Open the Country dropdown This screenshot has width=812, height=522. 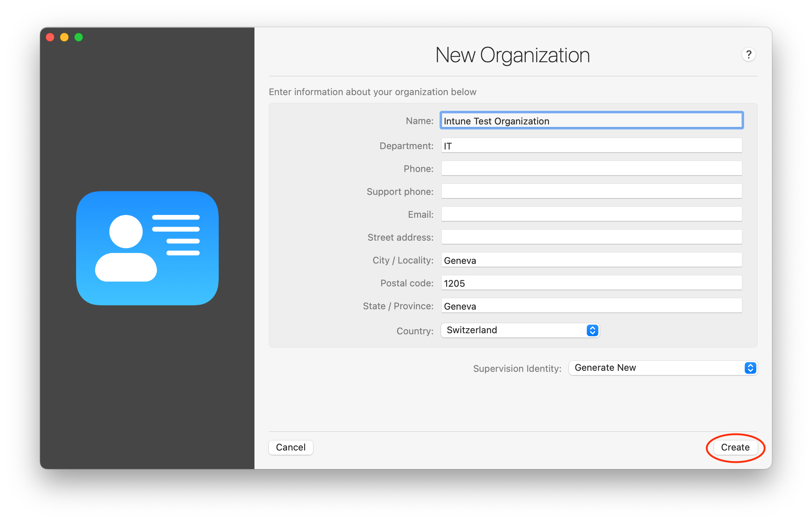click(x=591, y=330)
